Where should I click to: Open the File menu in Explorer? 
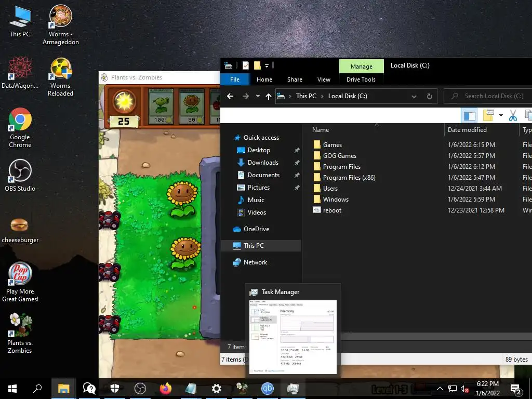click(x=235, y=79)
